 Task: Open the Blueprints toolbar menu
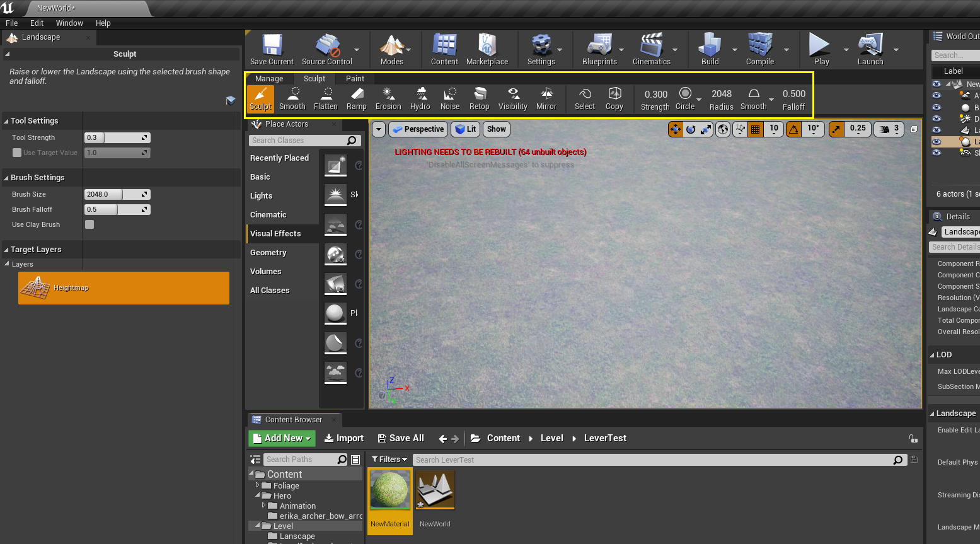click(599, 50)
